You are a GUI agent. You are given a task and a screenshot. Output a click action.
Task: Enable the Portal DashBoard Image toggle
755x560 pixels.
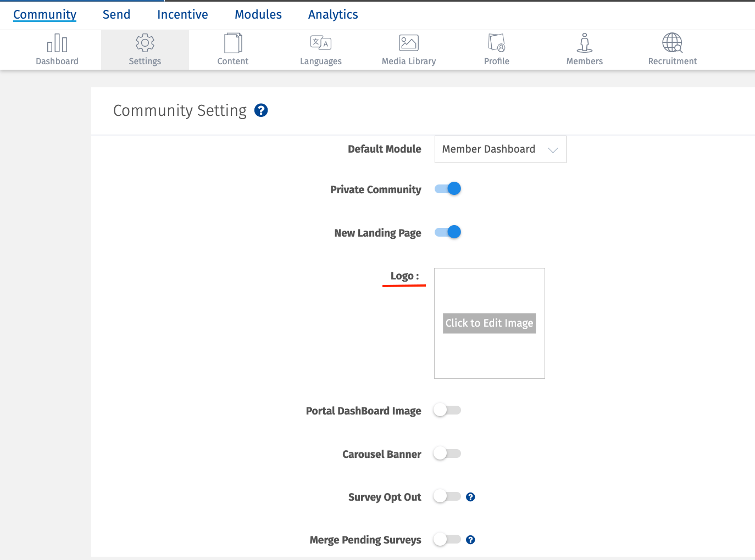(447, 410)
